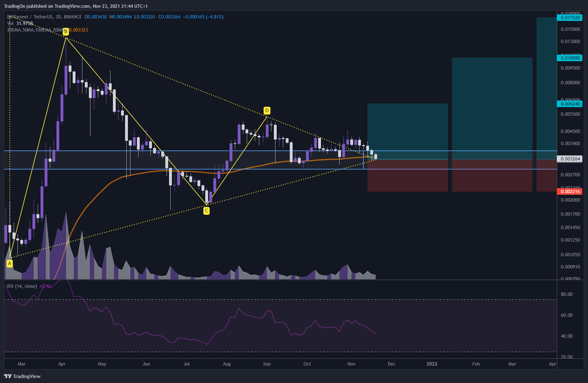Click the May label on time axis
588x383 pixels.
tap(102, 364)
